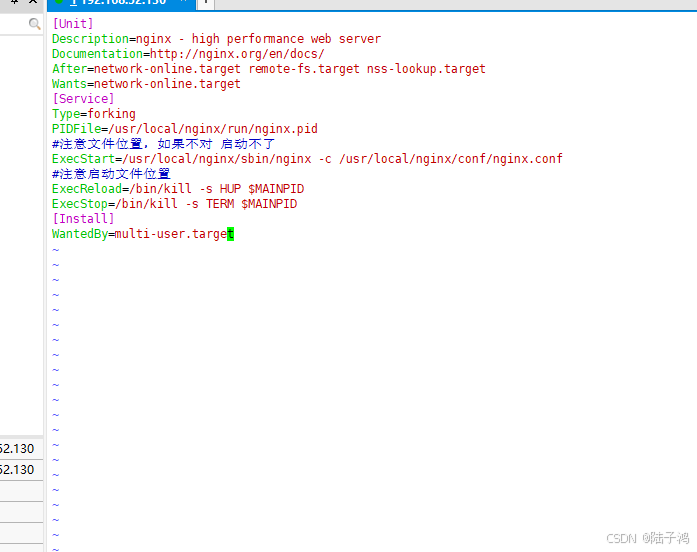Click the comment line 注意文件位置

[x=164, y=144]
